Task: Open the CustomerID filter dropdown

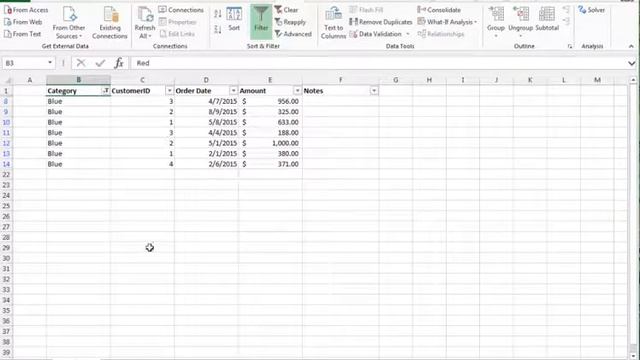Action: pyautogui.click(x=169, y=91)
